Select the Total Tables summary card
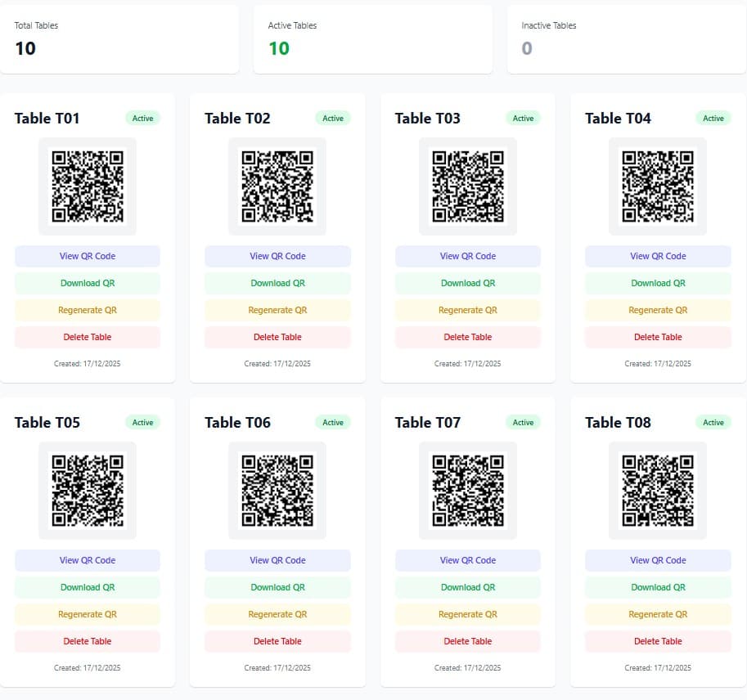The height and width of the screenshot is (700, 747). click(x=119, y=39)
